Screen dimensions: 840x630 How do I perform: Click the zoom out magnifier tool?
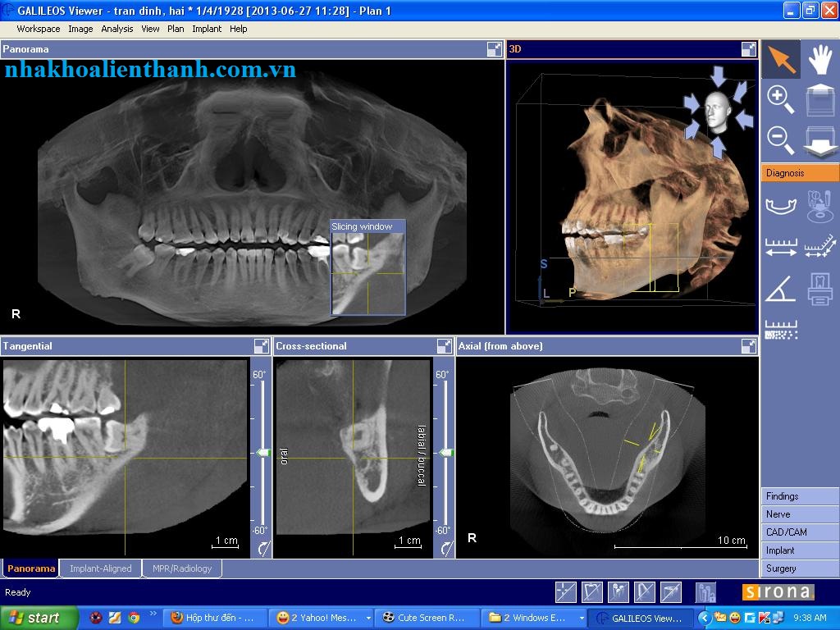pos(781,139)
